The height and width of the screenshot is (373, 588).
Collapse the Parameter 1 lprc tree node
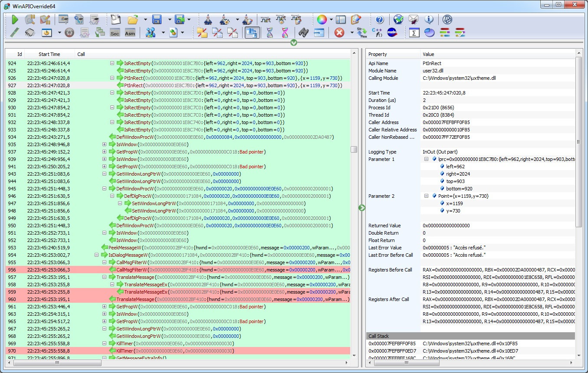coord(427,159)
